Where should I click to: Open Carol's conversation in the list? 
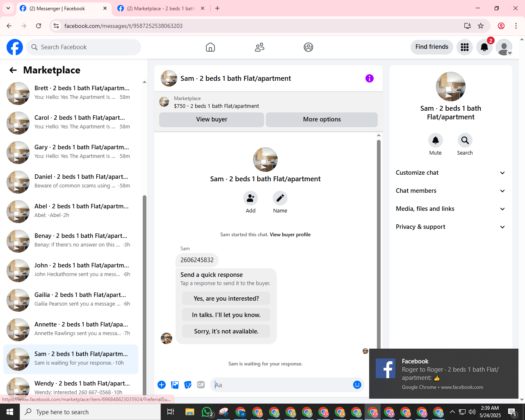(71, 123)
